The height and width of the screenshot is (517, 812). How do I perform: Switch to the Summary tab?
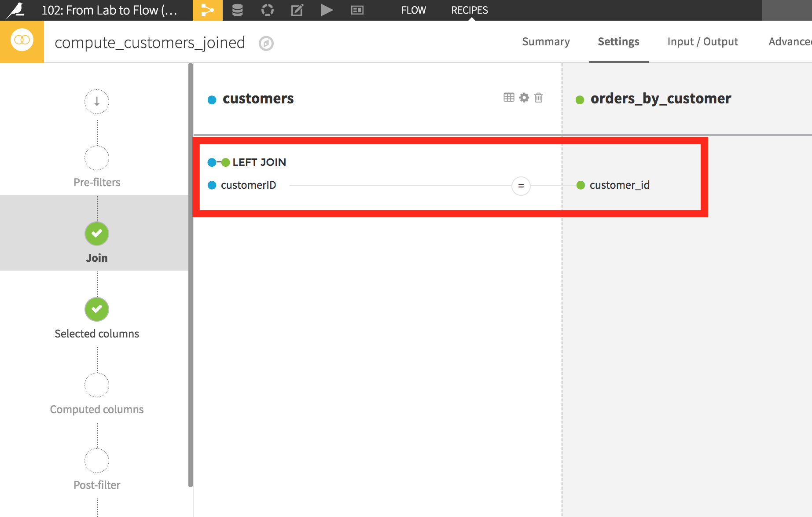(x=546, y=41)
